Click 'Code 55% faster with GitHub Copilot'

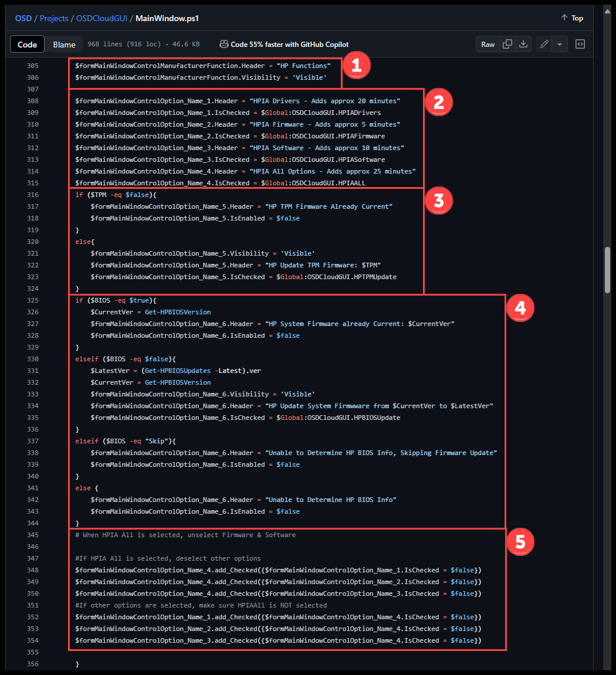point(289,45)
